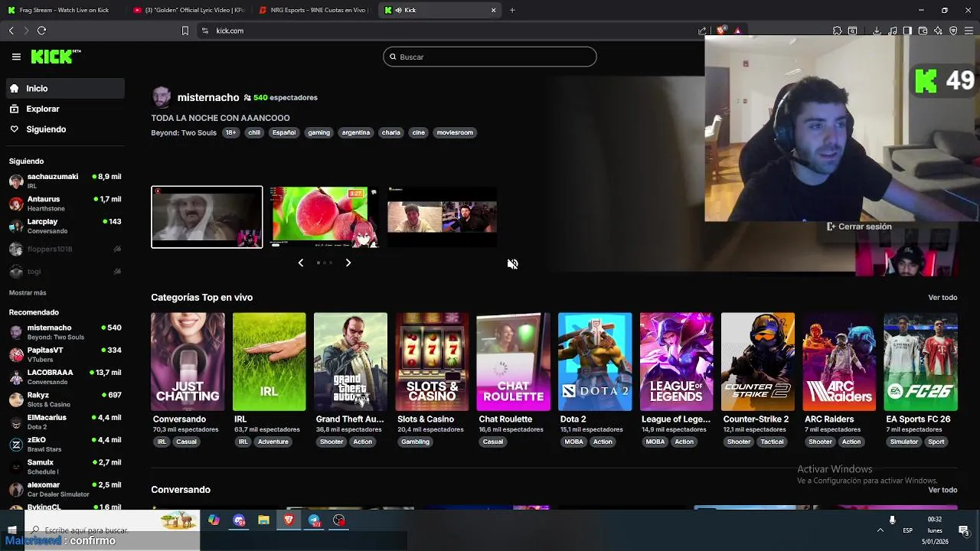Open PapitasVT recommended channel
The image size is (980, 551).
[x=65, y=354]
